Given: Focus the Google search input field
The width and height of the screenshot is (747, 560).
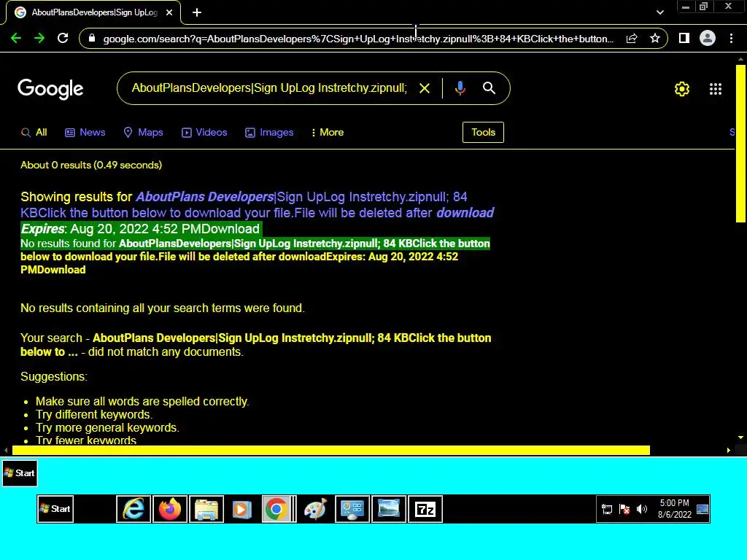Looking at the screenshot, I should coord(269,88).
